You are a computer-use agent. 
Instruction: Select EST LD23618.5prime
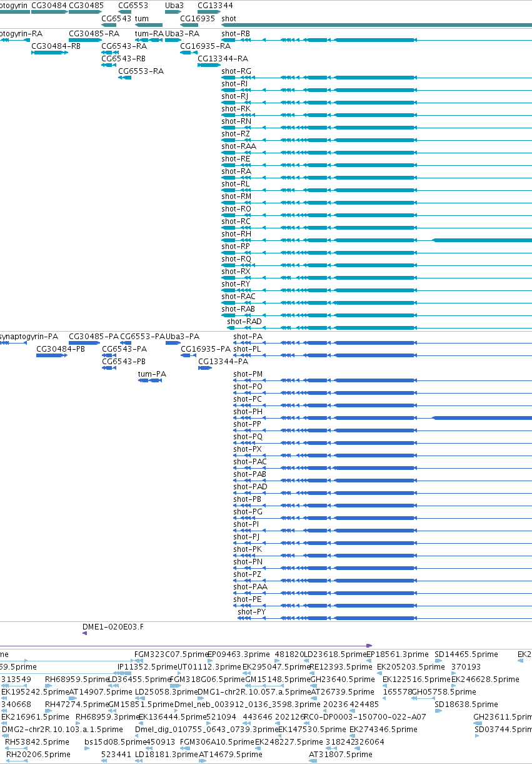pyautogui.click(x=335, y=654)
